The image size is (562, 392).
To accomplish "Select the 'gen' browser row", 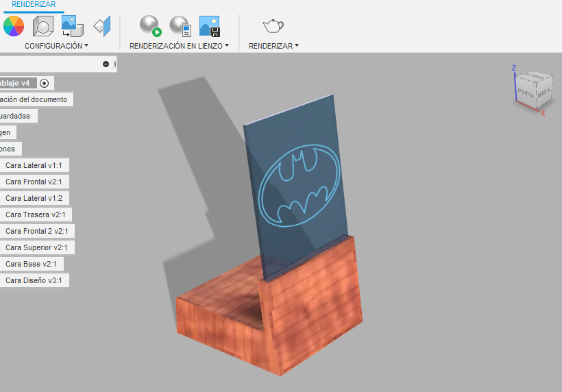I will tap(7, 132).
